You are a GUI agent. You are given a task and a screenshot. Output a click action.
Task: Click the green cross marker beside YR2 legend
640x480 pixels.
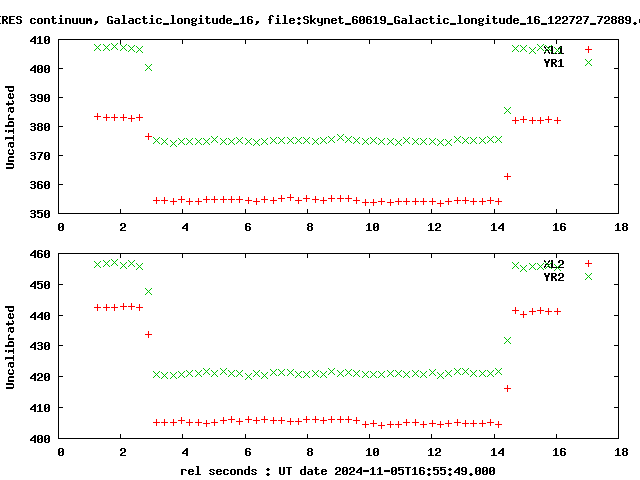(x=588, y=277)
